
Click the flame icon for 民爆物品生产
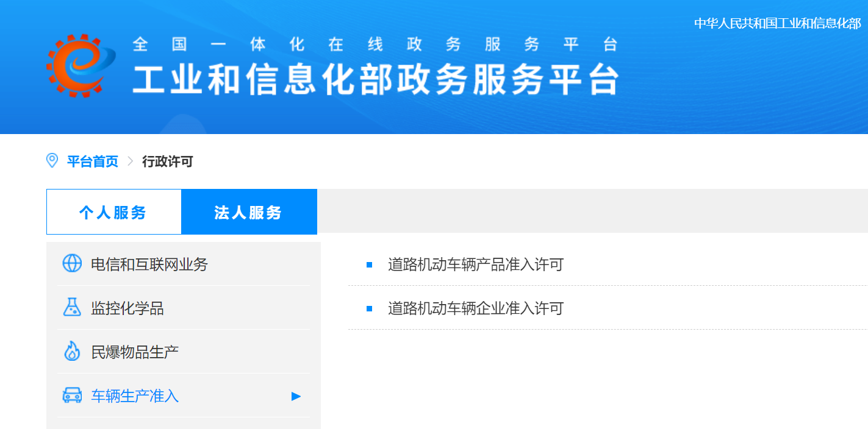(72, 352)
